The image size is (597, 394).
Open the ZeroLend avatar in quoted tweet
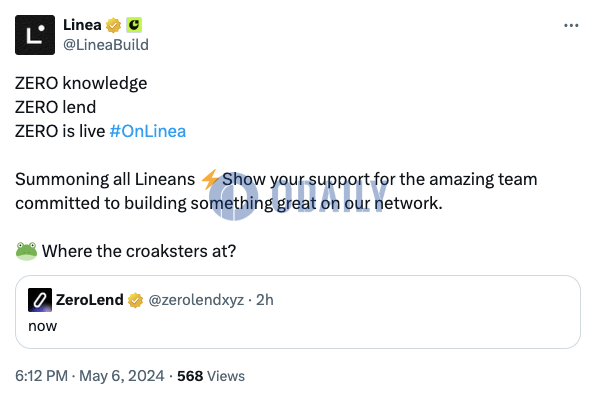[x=40, y=300]
